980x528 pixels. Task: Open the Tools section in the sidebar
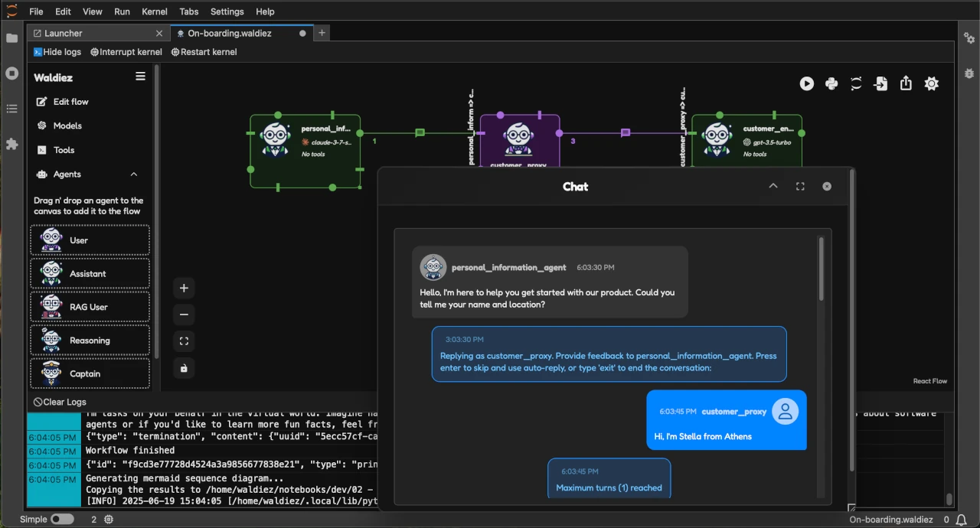(64, 150)
